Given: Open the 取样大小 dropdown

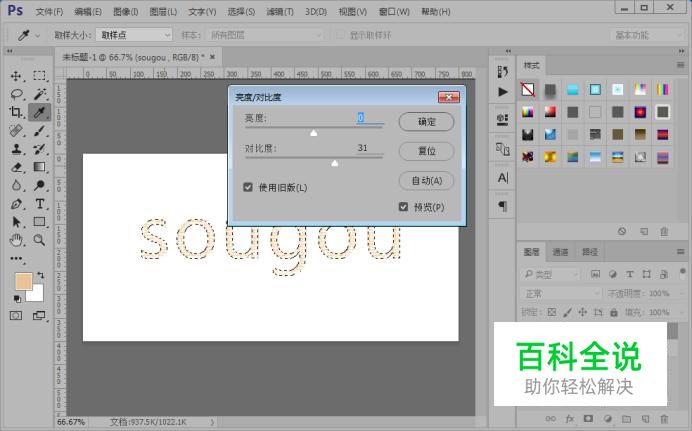Looking at the screenshot, I should point(134,35).
